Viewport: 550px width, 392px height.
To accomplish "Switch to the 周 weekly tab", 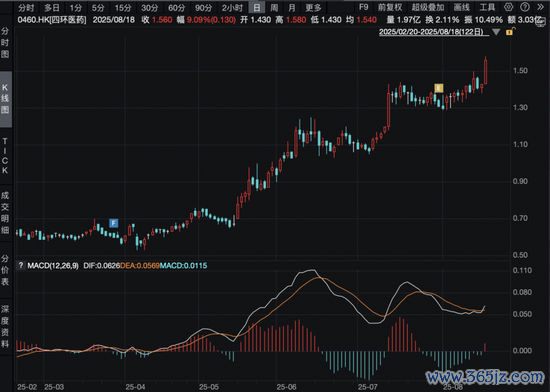I will click(275, 7).
